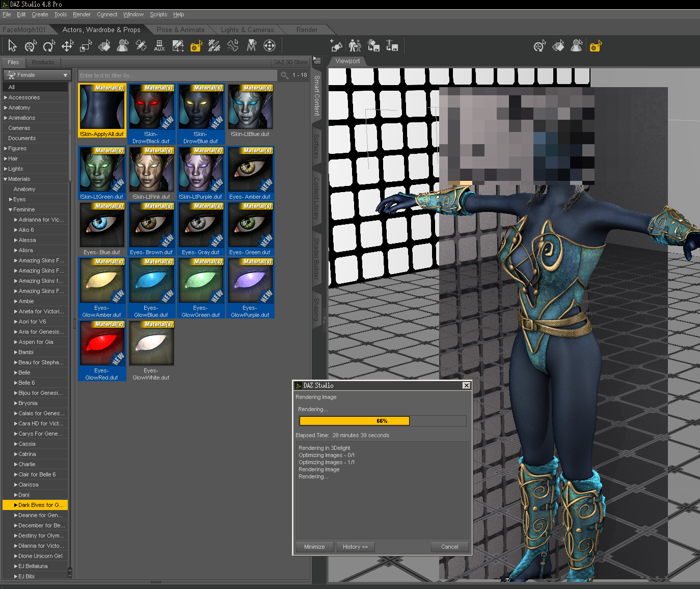
Task: Open the Transfer Utility two-figures icon
Action: [x=355, y=46]
